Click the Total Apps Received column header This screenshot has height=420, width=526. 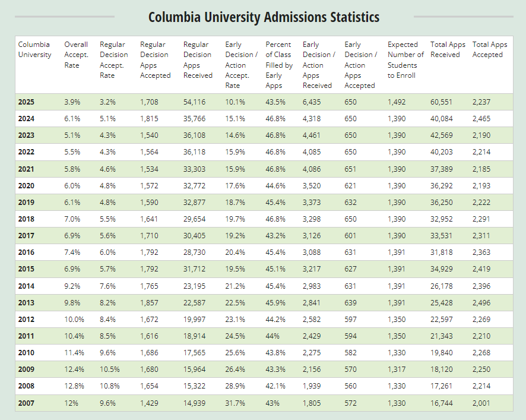click(x=448, y=49)
